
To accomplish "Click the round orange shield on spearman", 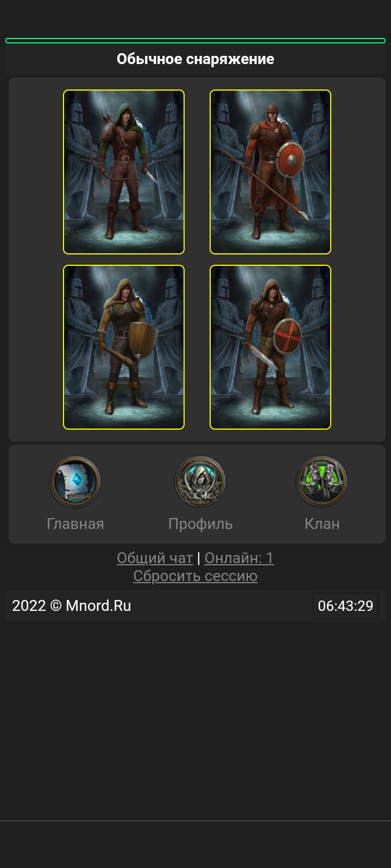I will click(291, 159).
